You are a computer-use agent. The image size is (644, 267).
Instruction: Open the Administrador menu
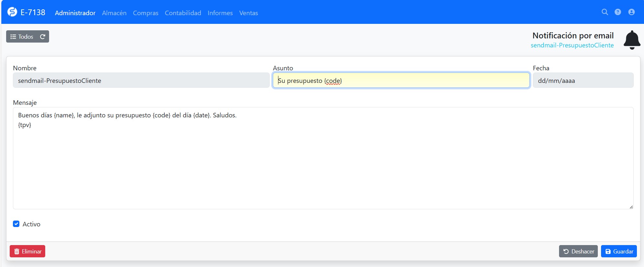pyautogui.click(x=75, y=13)
